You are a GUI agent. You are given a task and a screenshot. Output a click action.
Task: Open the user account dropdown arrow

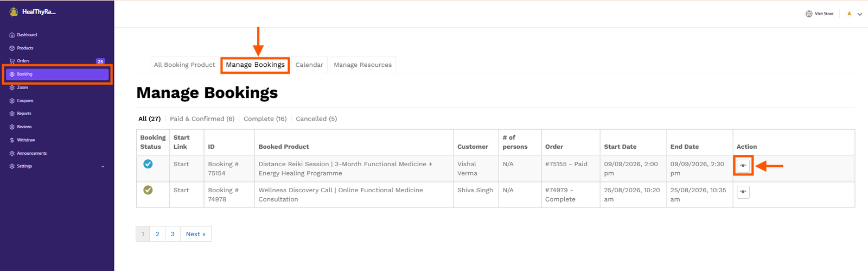[860, 15]
